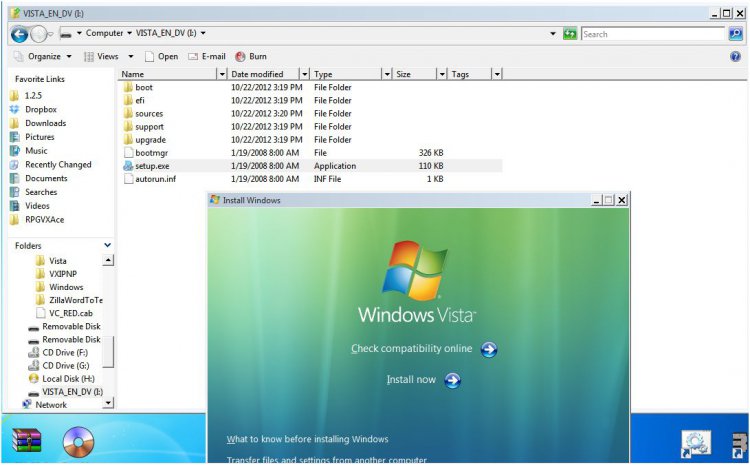Open the Dropbox favorite link
Image resolution: width=750 pixels, height=465 pixels.
click(33, 109)
